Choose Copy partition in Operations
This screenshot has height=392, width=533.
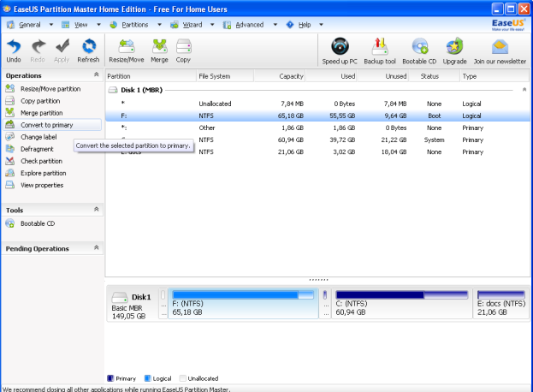coord(40,101)
